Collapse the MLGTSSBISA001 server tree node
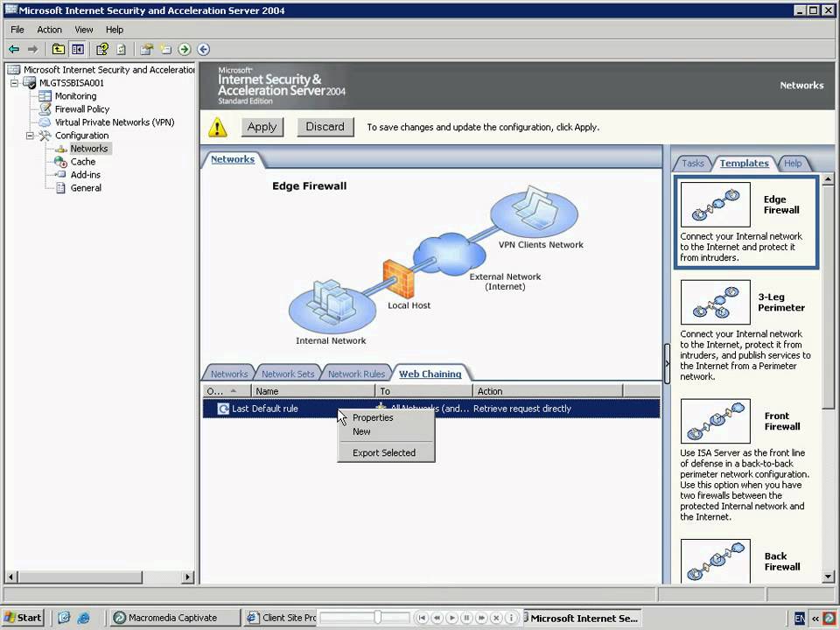This screenshot has width=840, height=630. point(15,83)
